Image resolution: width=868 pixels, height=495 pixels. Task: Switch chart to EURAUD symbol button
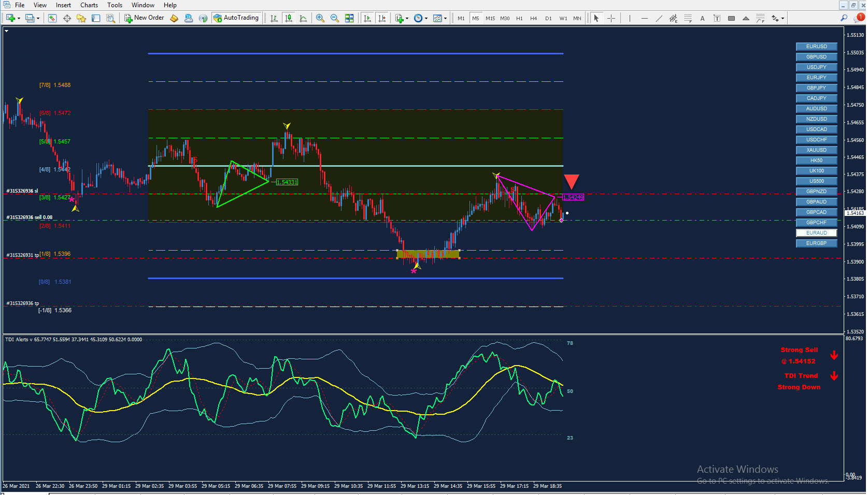point(816,233)
